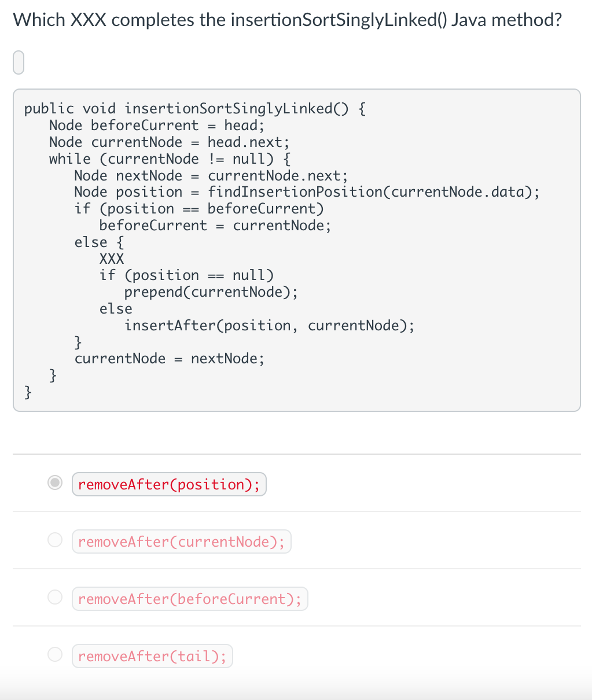592x700 pixels.
Task: Click the question heading text
Action: 287,19
